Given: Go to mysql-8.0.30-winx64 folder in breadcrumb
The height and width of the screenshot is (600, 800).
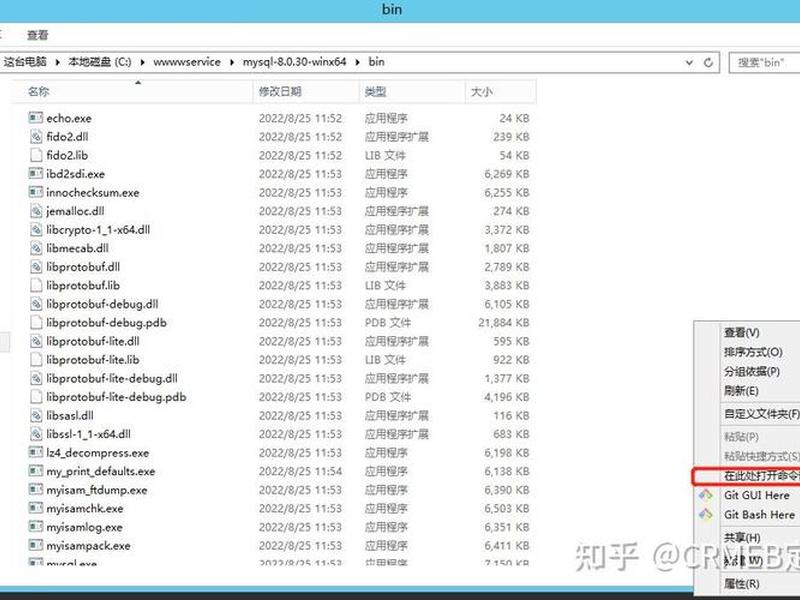Looking at the screenshot, I should 294,62.
